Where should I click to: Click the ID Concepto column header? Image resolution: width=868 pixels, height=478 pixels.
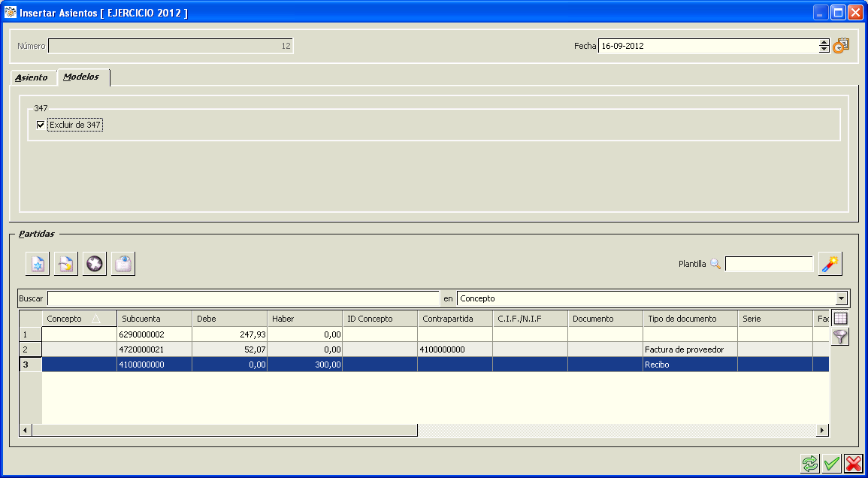click(380, 319)
